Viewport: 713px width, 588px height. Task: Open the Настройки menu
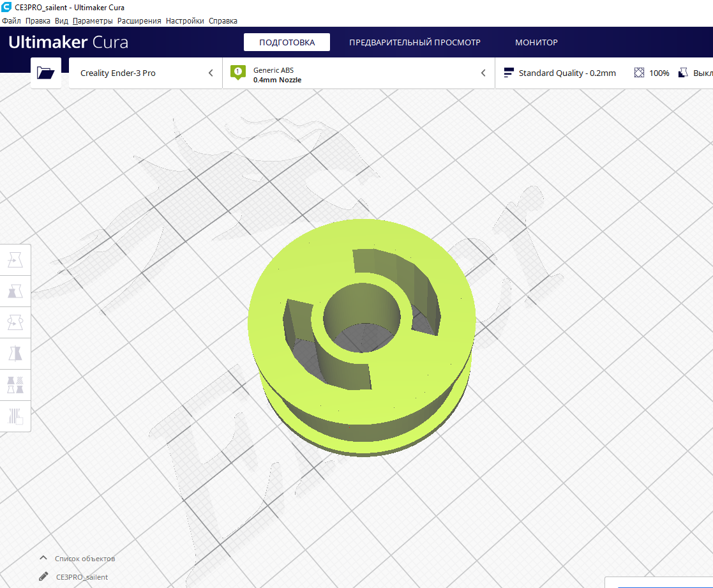pos(184,21)
